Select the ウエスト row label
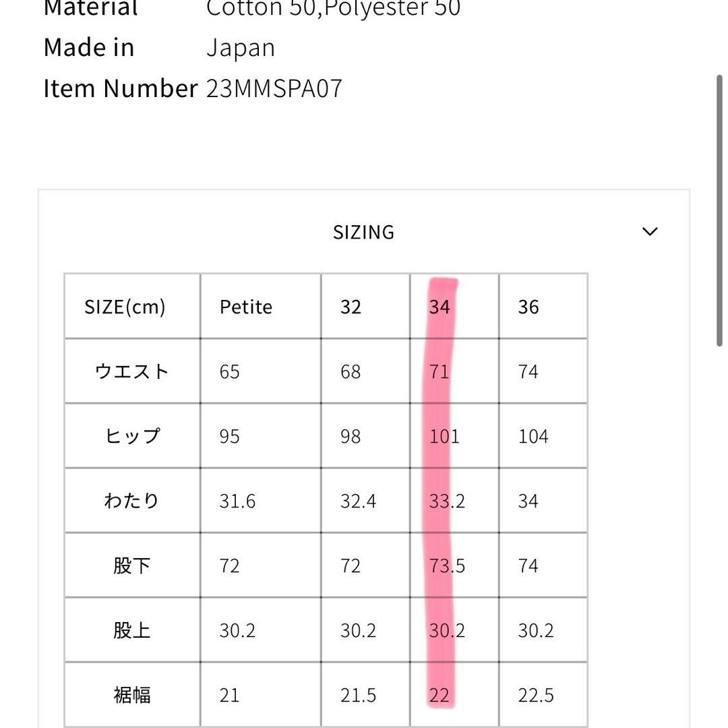 tap(131, 371)
